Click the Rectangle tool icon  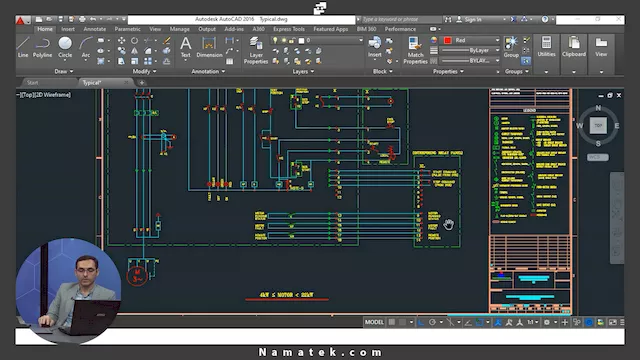pos(101,40)
